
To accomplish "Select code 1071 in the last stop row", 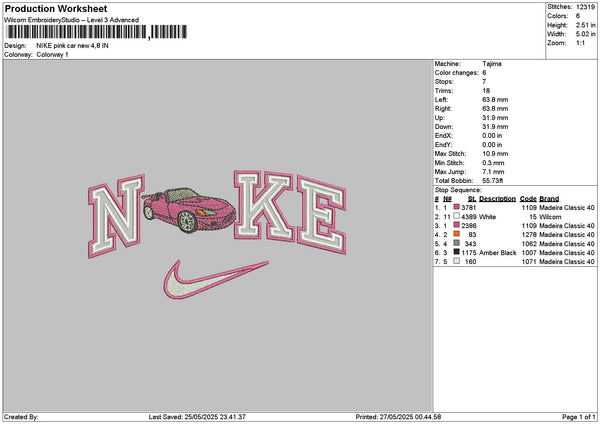I will pos(529,262).
